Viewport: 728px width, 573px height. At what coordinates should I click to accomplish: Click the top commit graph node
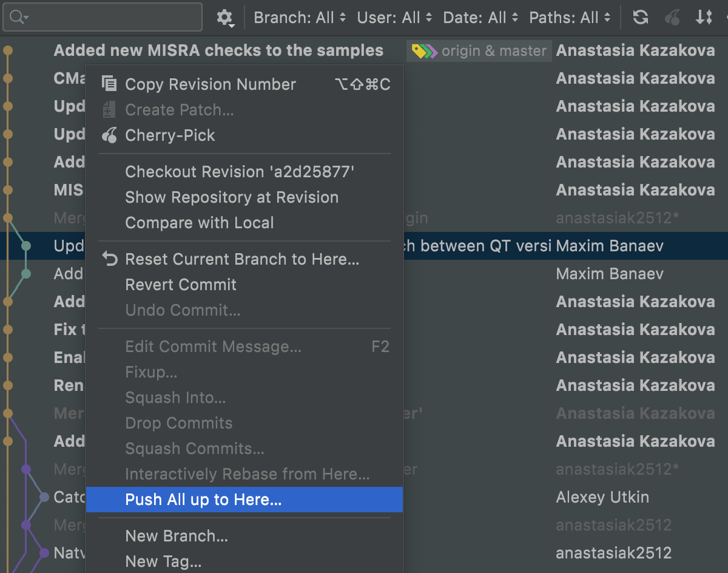(7, 50)
